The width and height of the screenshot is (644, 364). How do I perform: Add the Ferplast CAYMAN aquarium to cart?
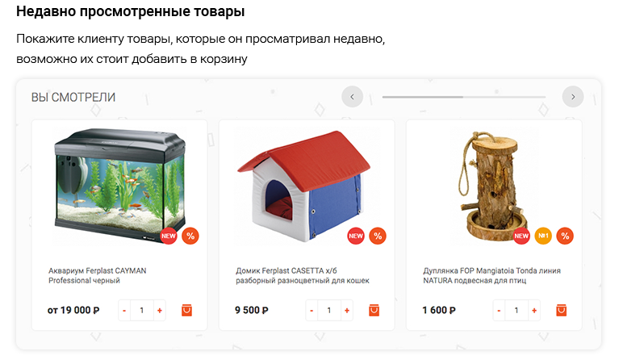(186, 310)
